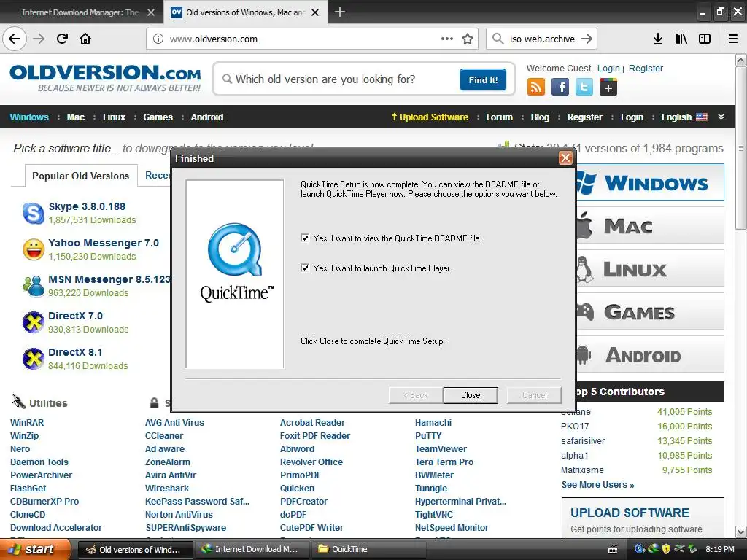Open the Android nav menu item
The width and height of the screenshot is (747, 560).
(206, 117)
